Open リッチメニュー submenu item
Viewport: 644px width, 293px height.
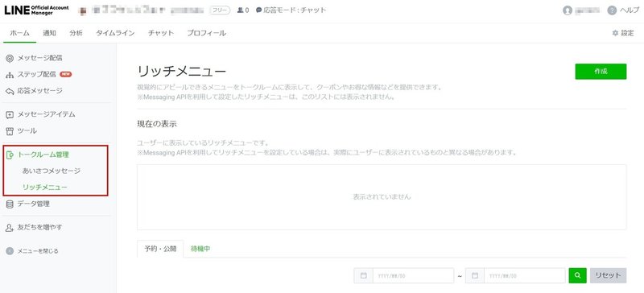(45, 188)
